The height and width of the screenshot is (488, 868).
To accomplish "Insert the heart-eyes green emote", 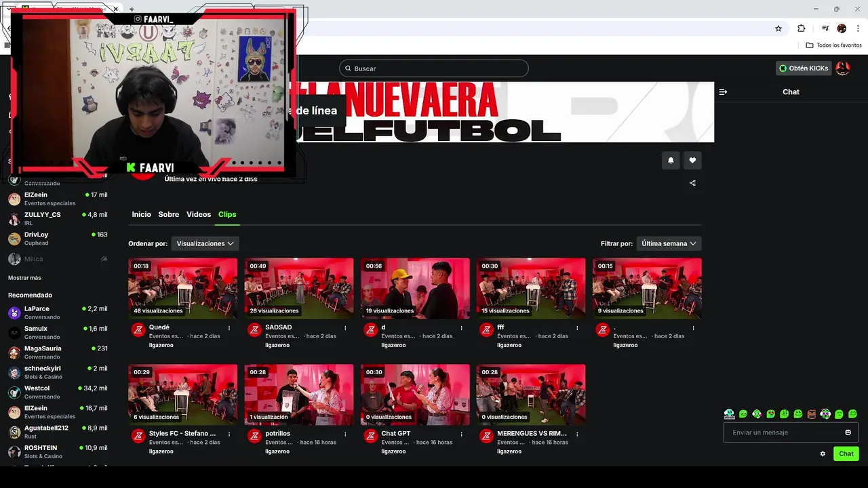I will pos(770,414).
